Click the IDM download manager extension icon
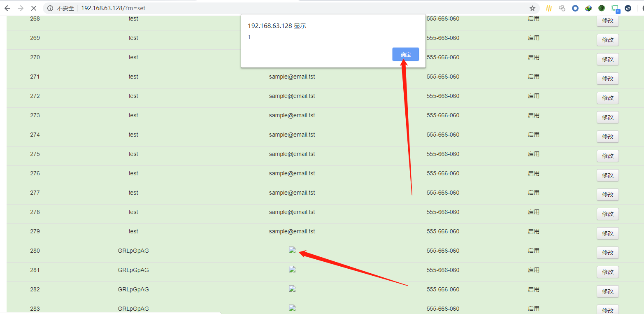The image size is (644, 314). click(588, 8)
